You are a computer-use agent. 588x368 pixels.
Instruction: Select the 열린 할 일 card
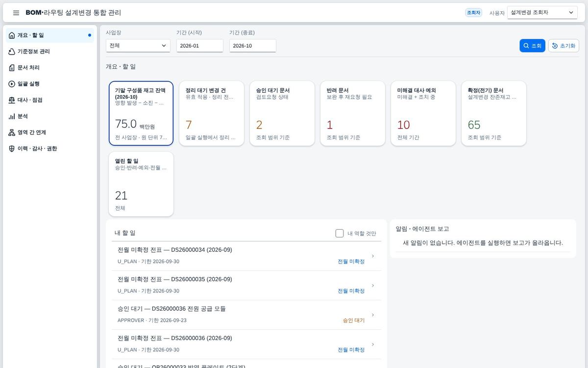[x=141, y=184]
